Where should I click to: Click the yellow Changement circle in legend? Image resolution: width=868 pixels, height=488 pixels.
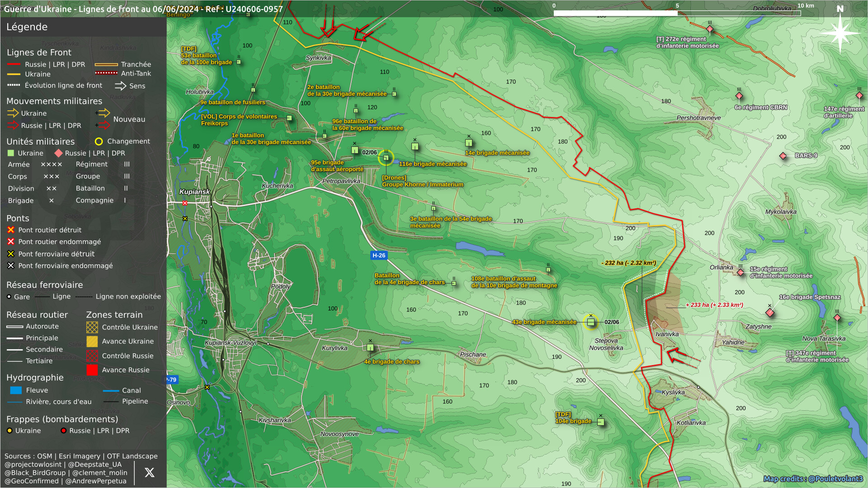tap(99, 141)
